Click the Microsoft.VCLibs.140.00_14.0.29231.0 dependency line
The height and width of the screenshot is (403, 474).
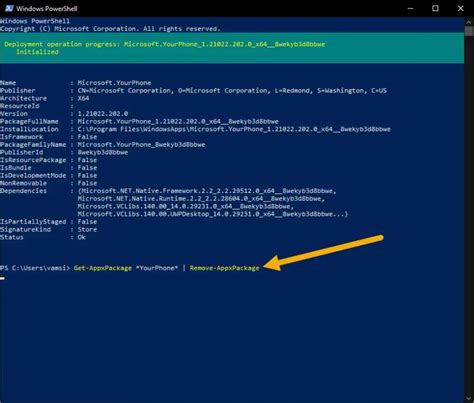pos(186,206)
